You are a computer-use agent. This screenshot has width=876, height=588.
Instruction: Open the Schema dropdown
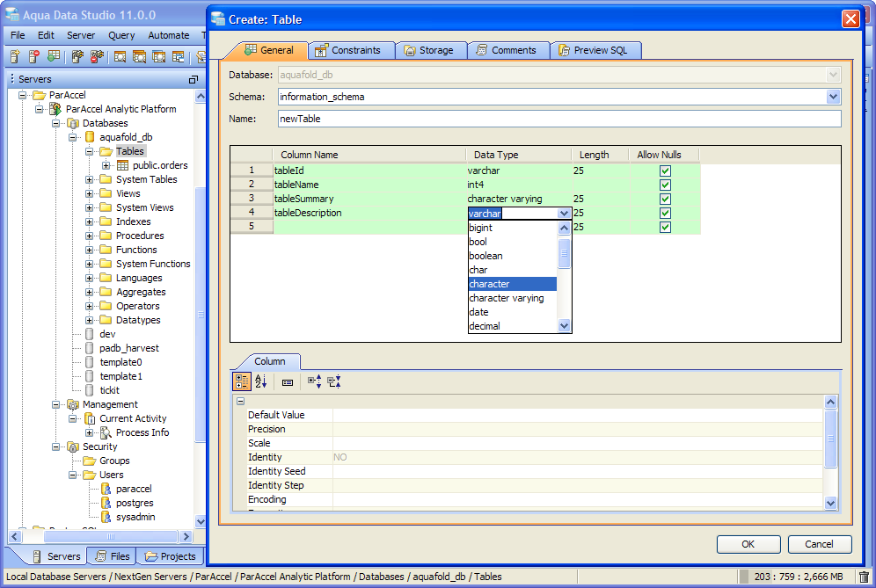click(x=833, y=97)
